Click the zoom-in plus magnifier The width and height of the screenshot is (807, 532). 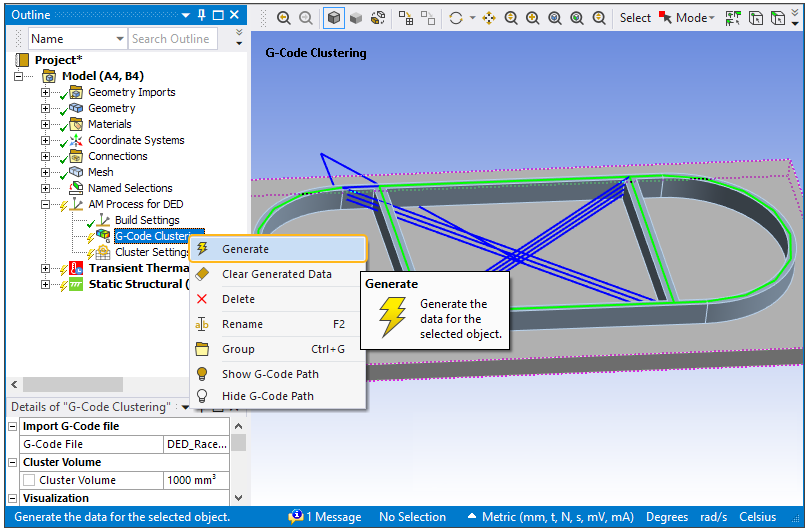pos(533,18)
